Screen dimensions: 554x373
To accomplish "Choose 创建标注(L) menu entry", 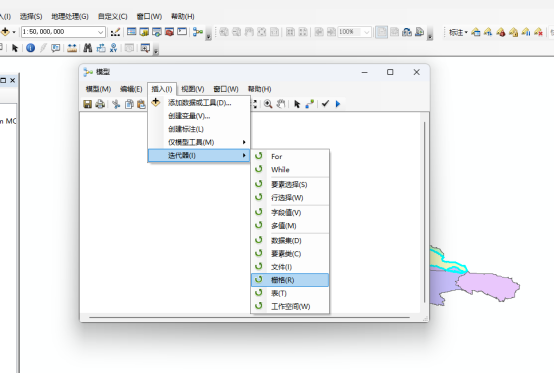I will [199, 129].
